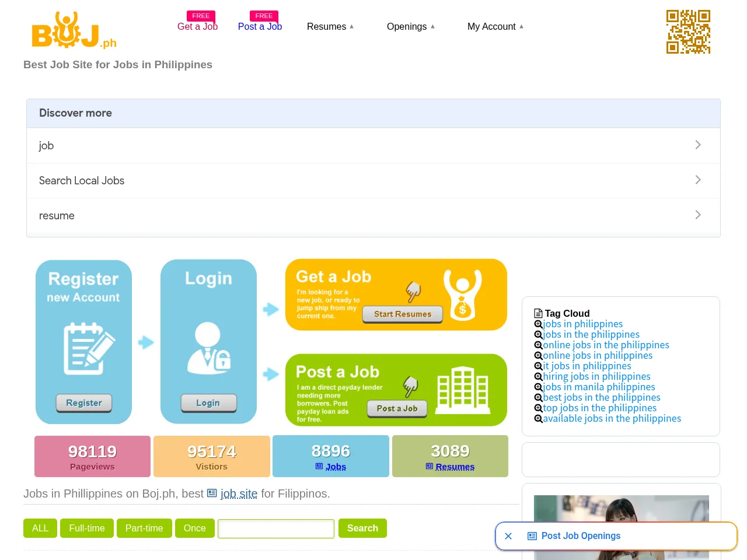Open the 'job' Discover more row chevron

point(698,145)
